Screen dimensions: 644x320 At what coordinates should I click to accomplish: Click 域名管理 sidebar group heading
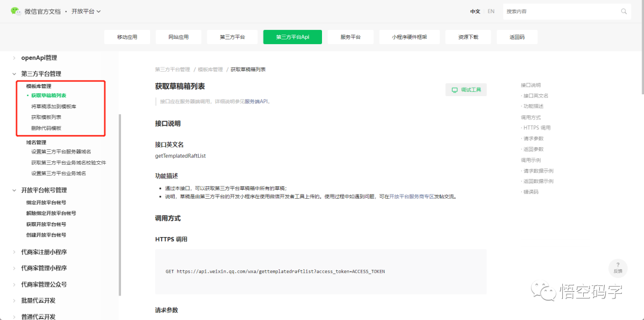tap(36, 142)
